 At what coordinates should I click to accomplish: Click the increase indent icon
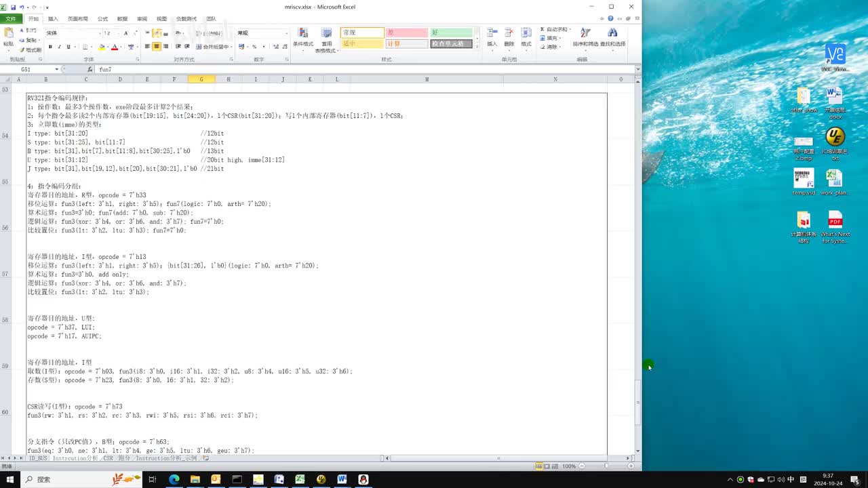click(x=187, y=47)
